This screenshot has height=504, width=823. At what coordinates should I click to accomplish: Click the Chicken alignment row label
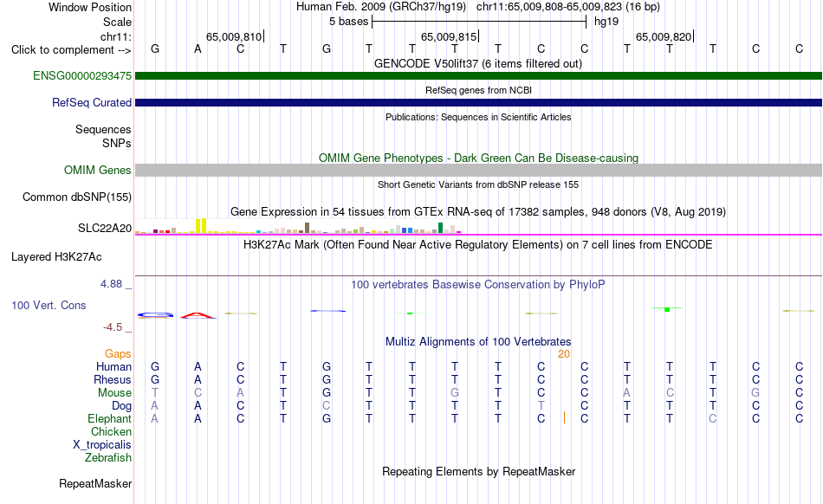111,431
